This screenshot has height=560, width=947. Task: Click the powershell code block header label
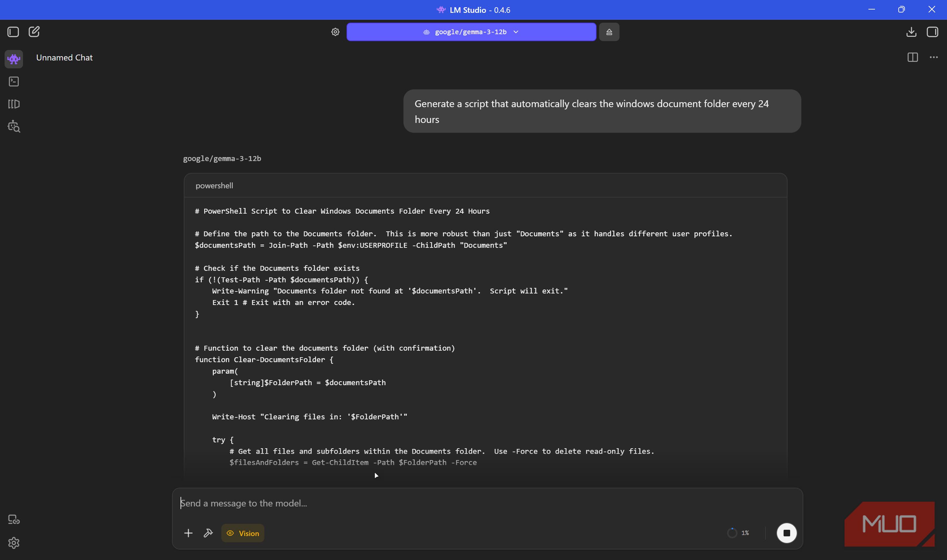tap(214, 186)
